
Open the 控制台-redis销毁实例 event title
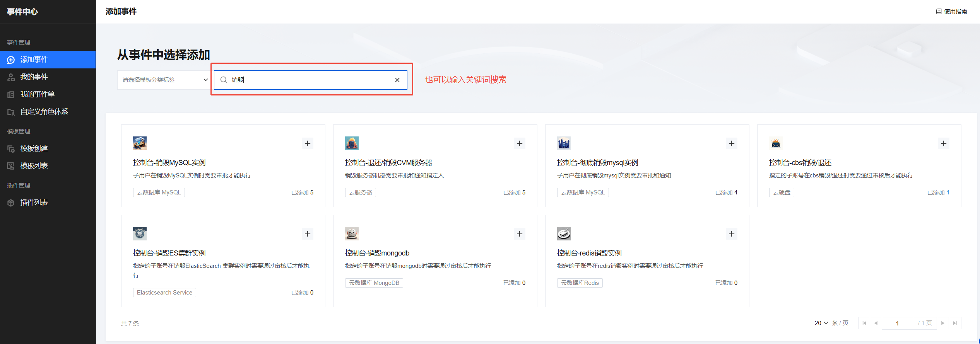589,253
